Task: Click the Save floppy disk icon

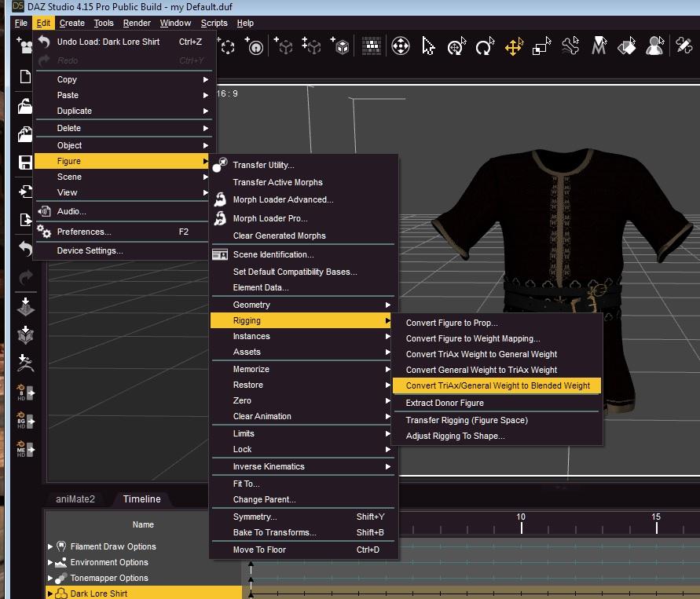Action: click(x=25, y=163)
